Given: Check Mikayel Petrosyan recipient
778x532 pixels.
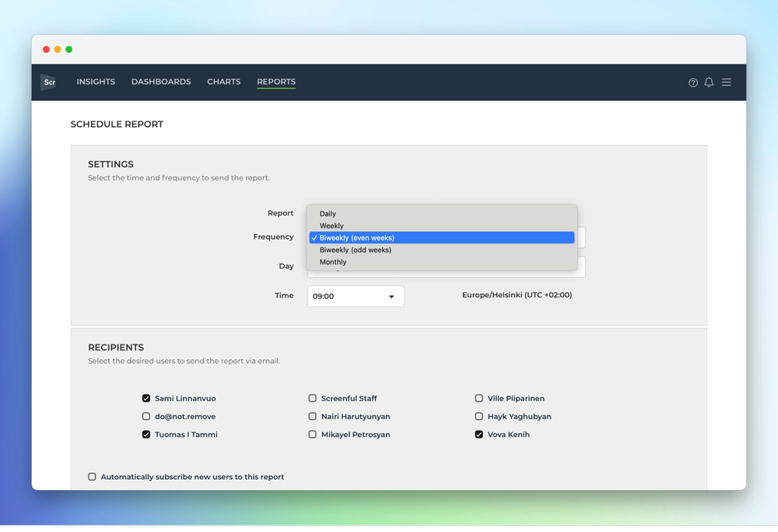Looking at the screenshot, I should click(312, 434).
